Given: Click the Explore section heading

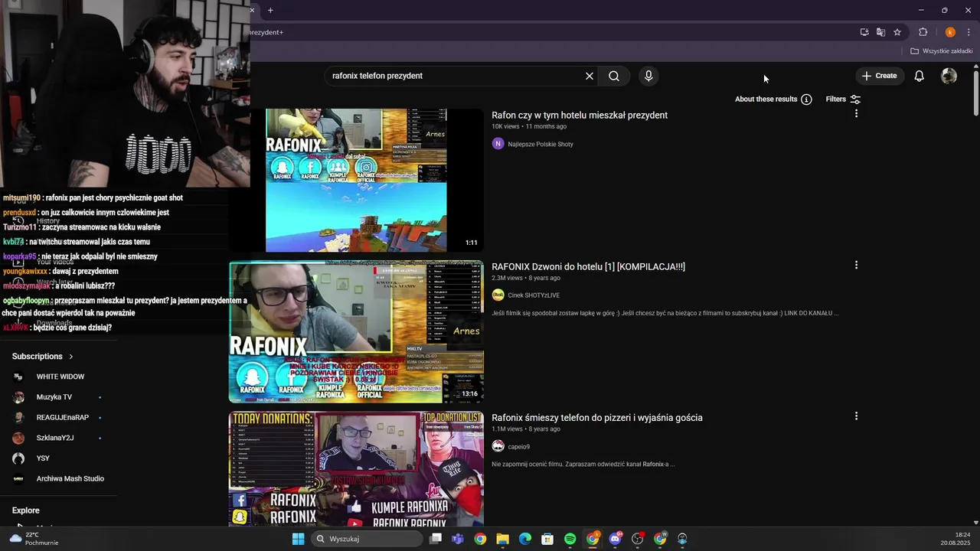Looking at the screenshot, I should pos(26,510).
